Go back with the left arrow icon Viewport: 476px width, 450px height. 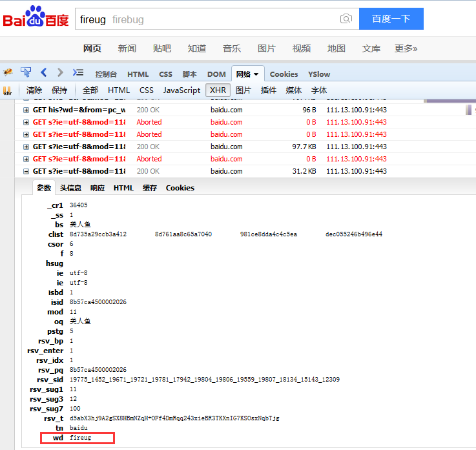(44, 72)
